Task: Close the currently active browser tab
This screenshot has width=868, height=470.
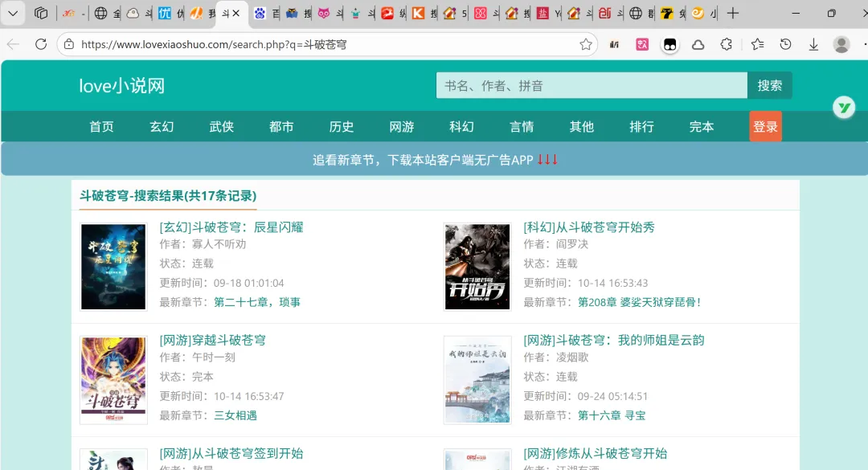Action: pos(235,14)
